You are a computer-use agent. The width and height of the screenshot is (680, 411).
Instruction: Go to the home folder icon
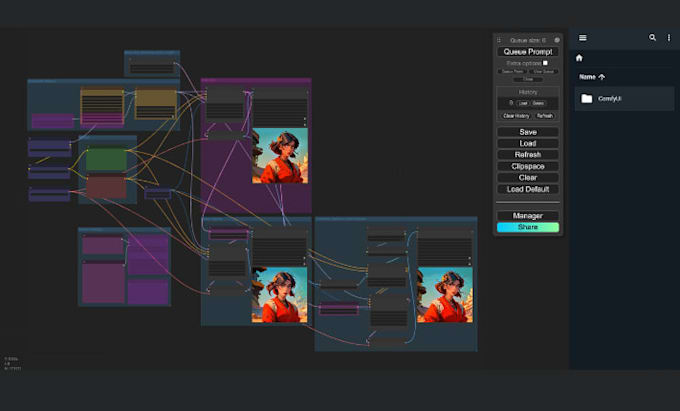point(579,58)
